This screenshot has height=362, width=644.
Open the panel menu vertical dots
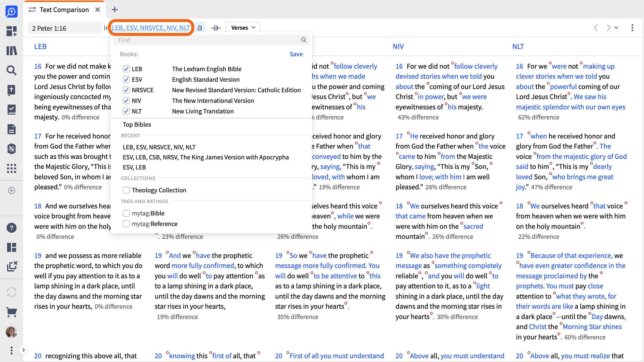632,28
